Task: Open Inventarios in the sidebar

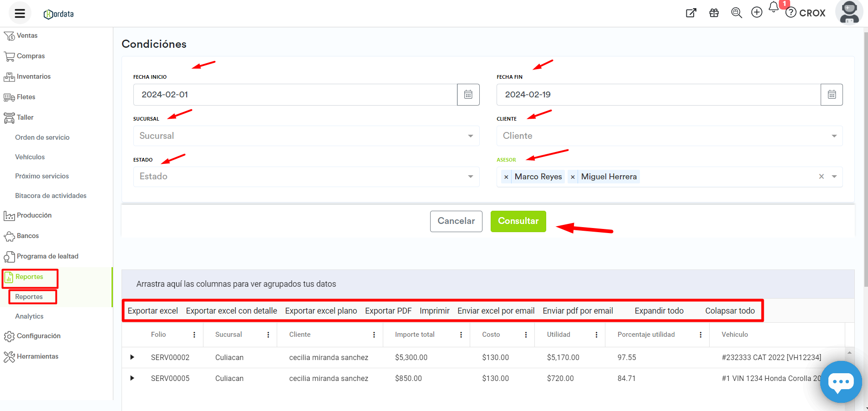Action: pyautogui.click(x=34, y=76)
